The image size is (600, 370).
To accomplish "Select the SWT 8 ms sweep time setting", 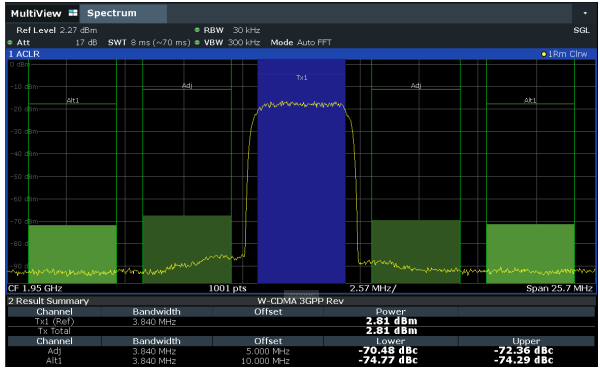I will (149, 42).
